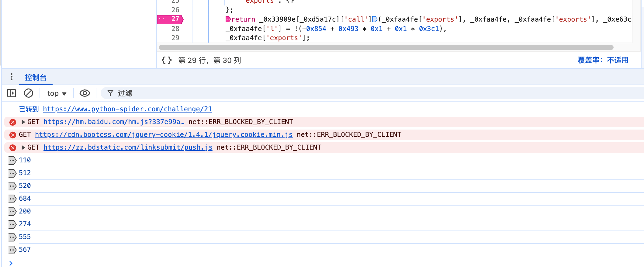
Task: Expand the zz.bdstatic.com push.js error entry
Action: (x=23, y=147)
